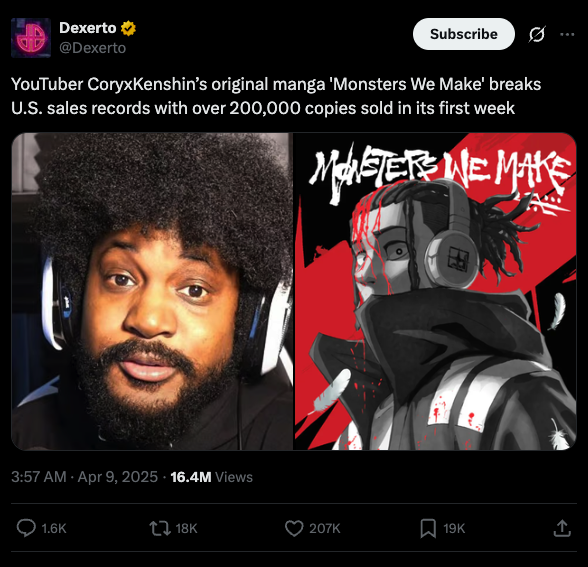The image size is (588, 567).
Task: Open Dexerto's profile avatar
Action: (x=31, y=38)
